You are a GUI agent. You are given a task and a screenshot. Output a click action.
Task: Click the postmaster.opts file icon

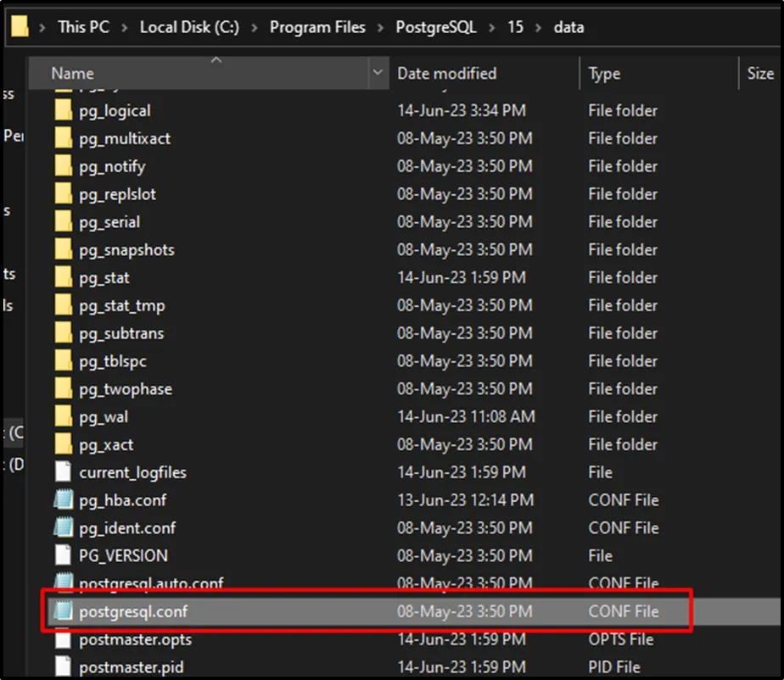click(64, 640)
